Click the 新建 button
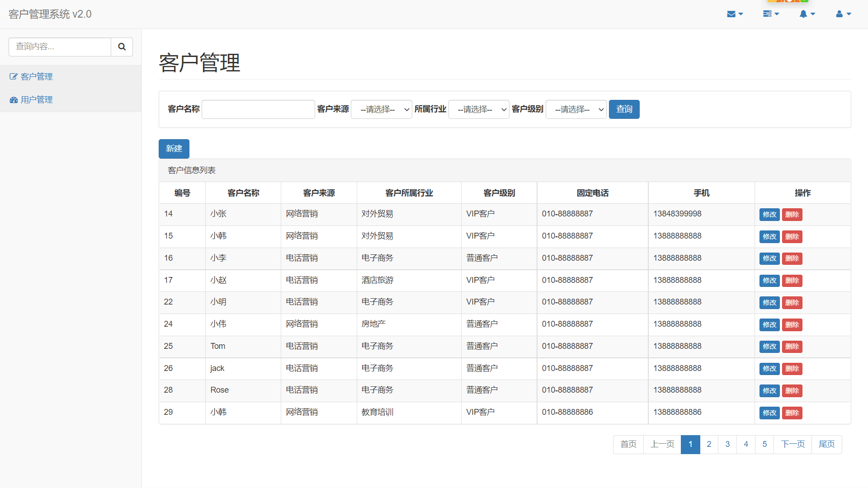 click(174, 149)
